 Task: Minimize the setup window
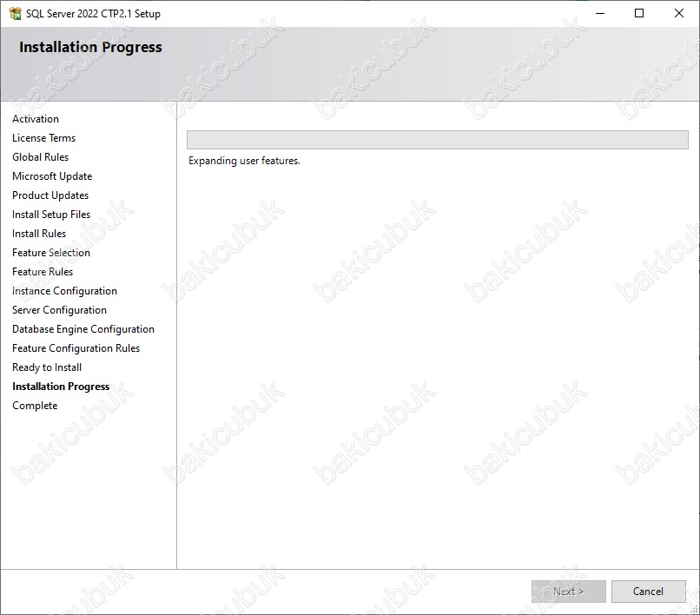(600, 13)
